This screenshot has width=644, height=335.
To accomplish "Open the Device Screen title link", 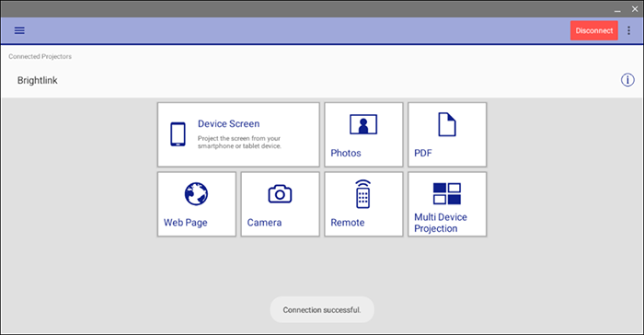I will [x=229, y=123].
